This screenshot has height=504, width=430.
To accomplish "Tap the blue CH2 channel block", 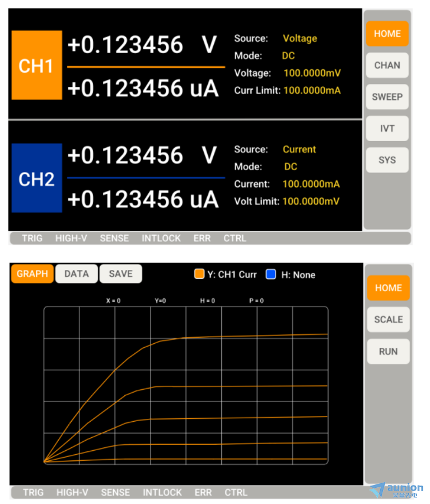I will pyautogui.click(x=36, y=178).
